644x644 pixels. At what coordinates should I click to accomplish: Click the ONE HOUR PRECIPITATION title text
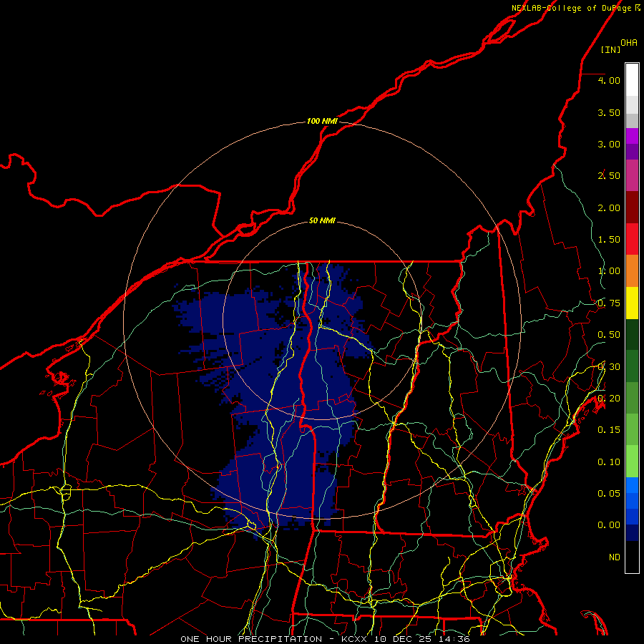pos(251,639)
